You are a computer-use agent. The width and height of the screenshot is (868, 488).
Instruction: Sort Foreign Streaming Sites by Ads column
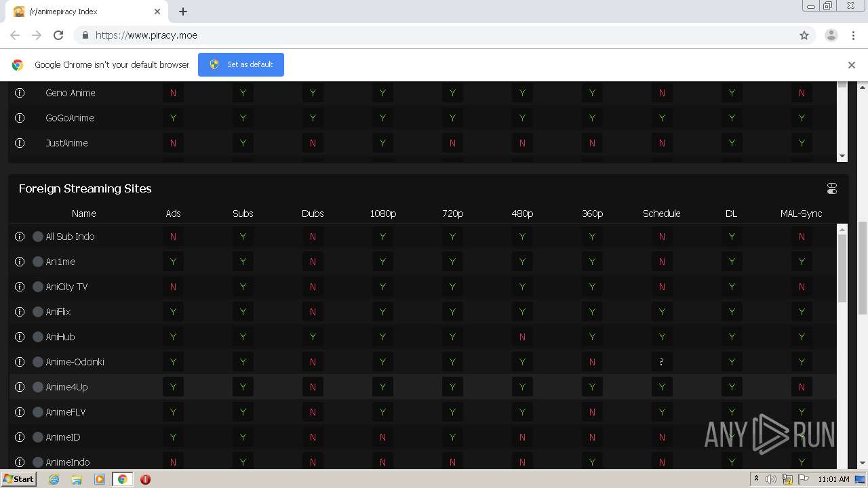(x=173, y=213)
